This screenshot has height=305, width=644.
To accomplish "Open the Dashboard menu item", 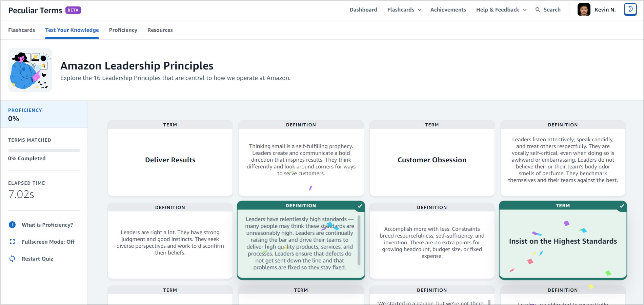I will tap(363, 10).
